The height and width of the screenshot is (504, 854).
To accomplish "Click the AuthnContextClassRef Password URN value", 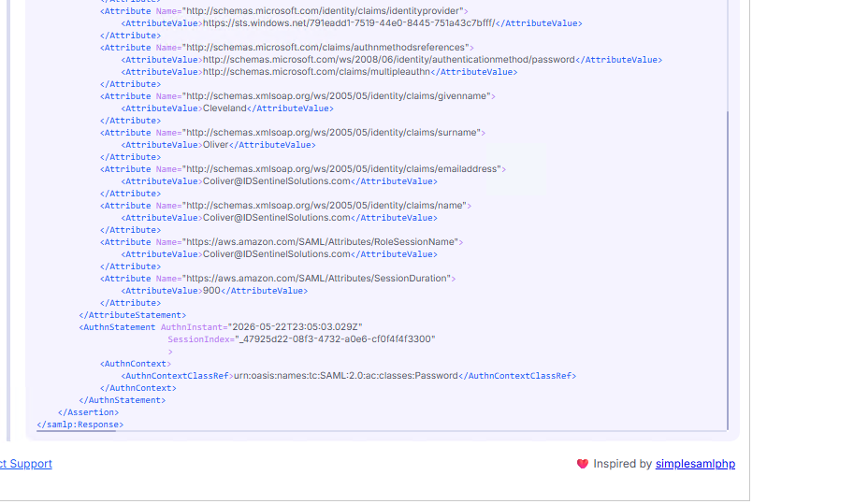I will click(x=346, y=376).
